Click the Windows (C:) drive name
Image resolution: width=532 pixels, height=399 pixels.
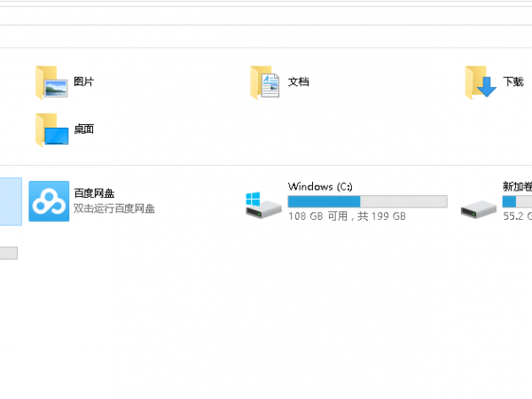pos(320,187)
